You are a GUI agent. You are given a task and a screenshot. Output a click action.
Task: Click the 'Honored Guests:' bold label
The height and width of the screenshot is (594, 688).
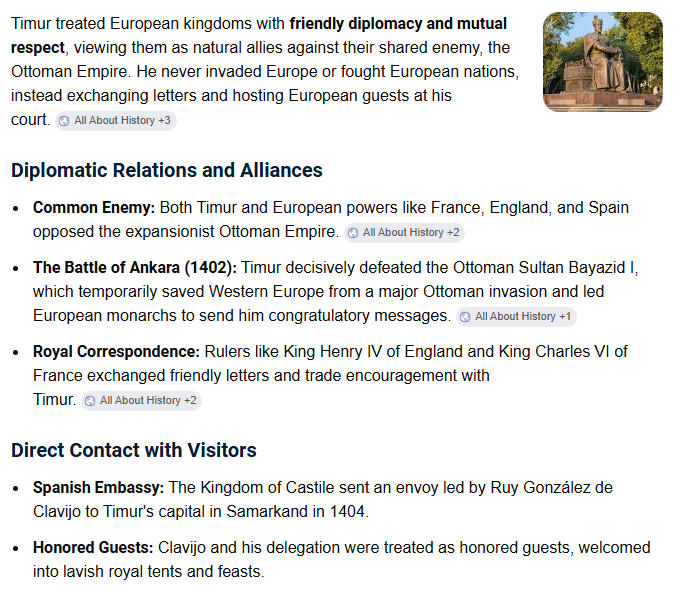click(x=93, y=547)
